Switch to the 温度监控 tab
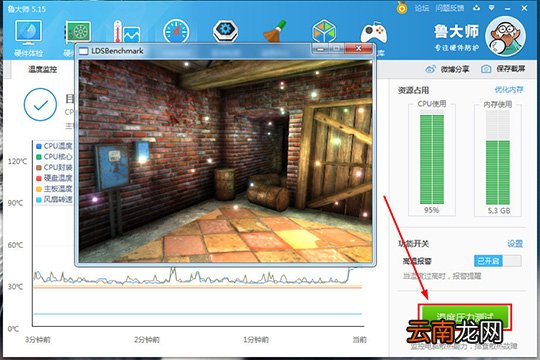Screen dimensions: 540x360 42,70
